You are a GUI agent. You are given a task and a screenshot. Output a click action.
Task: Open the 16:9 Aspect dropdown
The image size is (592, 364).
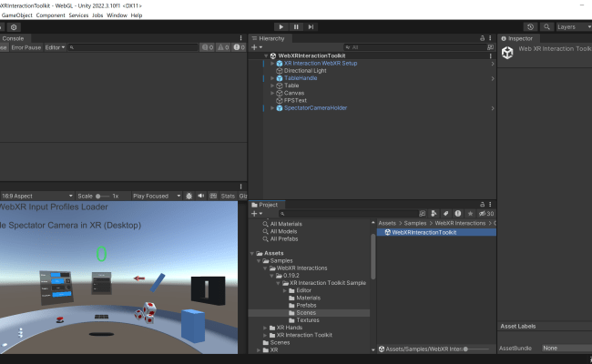pyautogui.click(x=37, y=197)
